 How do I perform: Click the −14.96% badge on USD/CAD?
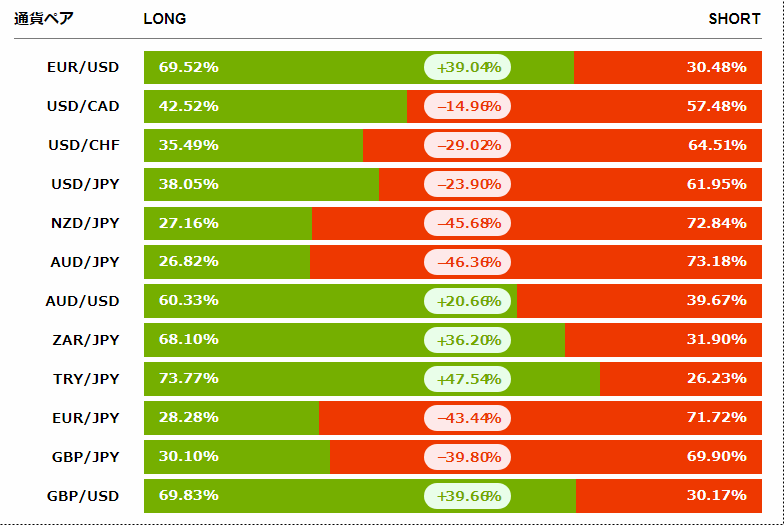tap(468, 106)
